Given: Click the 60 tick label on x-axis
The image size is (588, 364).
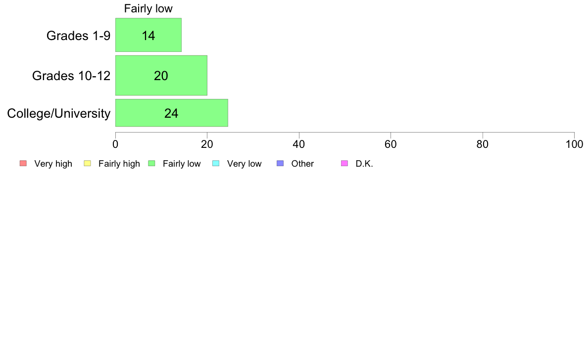Looking at the screenshot, I should 391,144.
